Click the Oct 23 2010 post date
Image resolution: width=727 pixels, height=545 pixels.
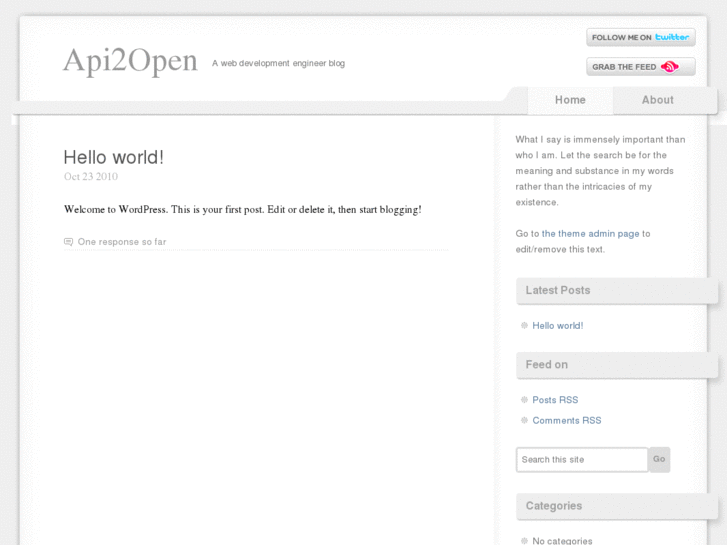point(91,177)
